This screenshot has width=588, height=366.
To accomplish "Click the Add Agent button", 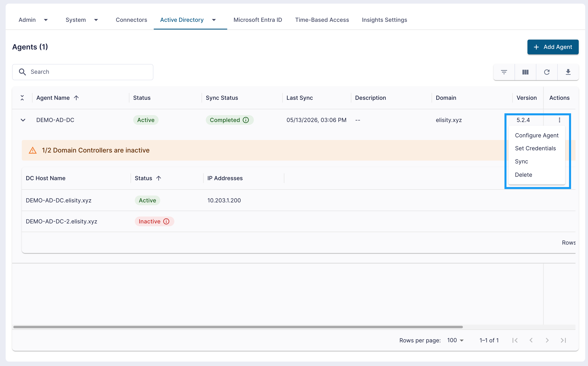I will (553, 47).
